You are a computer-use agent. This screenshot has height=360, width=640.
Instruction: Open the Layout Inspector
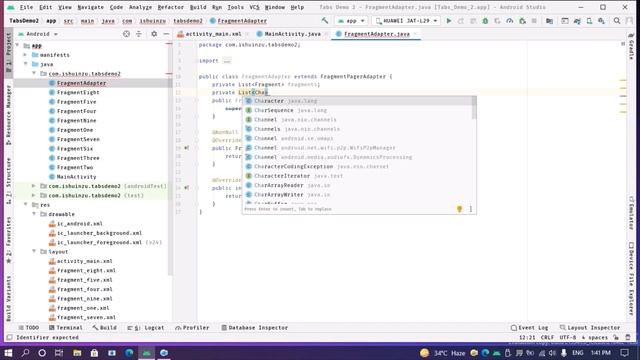click(x=590, y=327)
